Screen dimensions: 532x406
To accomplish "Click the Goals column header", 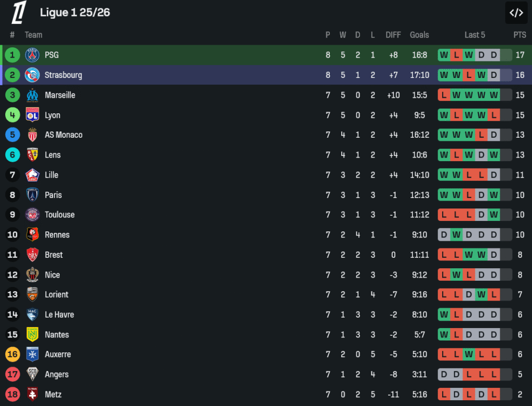I will (x=419, y=35).
